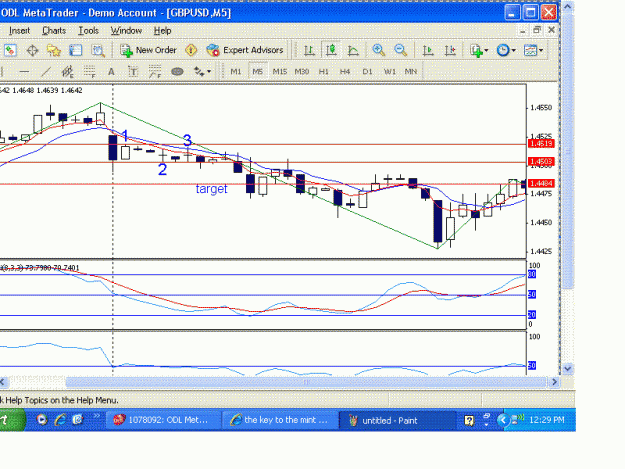Click the Expert Advisors button
This screenshot has height=469, width=625.
click(x=245, y=50)
